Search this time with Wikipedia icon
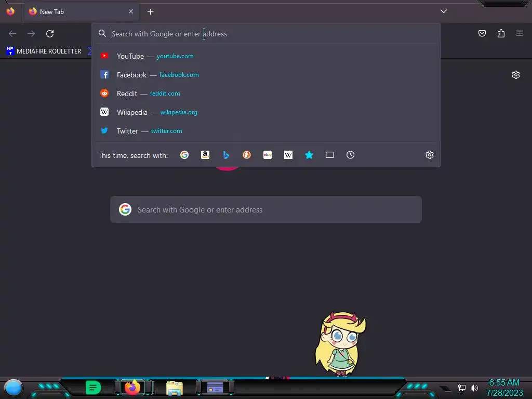This screenshot has width=532, height=399. [x=288, y=155]
